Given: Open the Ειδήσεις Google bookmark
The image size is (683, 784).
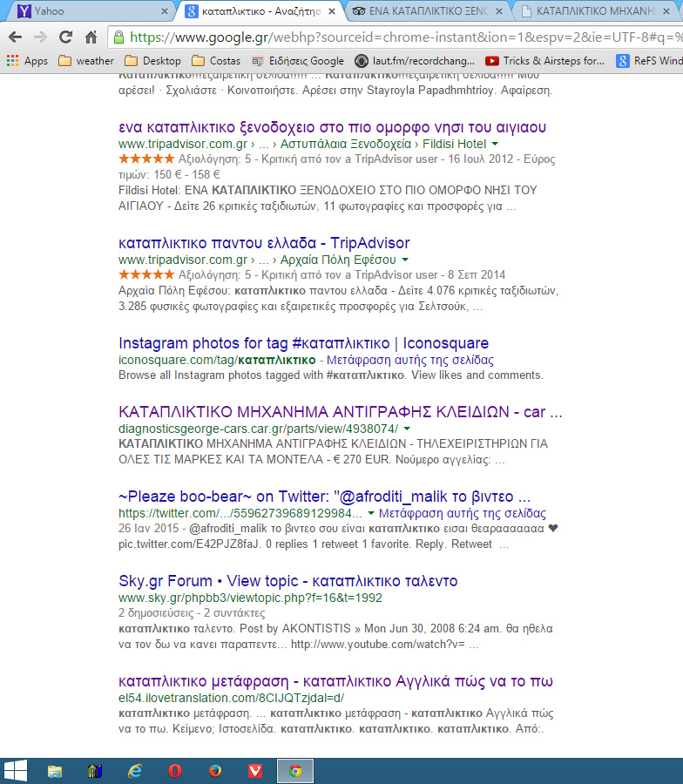Looking at the screenshot, I should (297, 61).
